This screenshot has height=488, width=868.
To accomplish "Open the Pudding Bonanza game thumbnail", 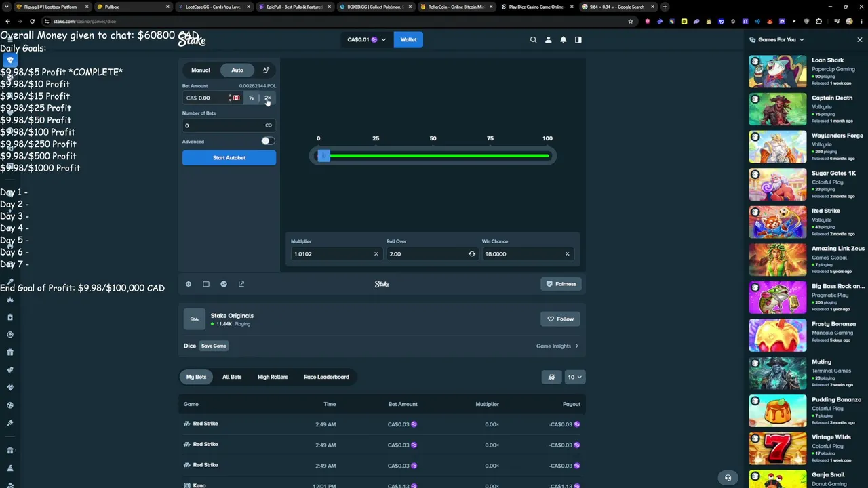I will coord(778,411).
